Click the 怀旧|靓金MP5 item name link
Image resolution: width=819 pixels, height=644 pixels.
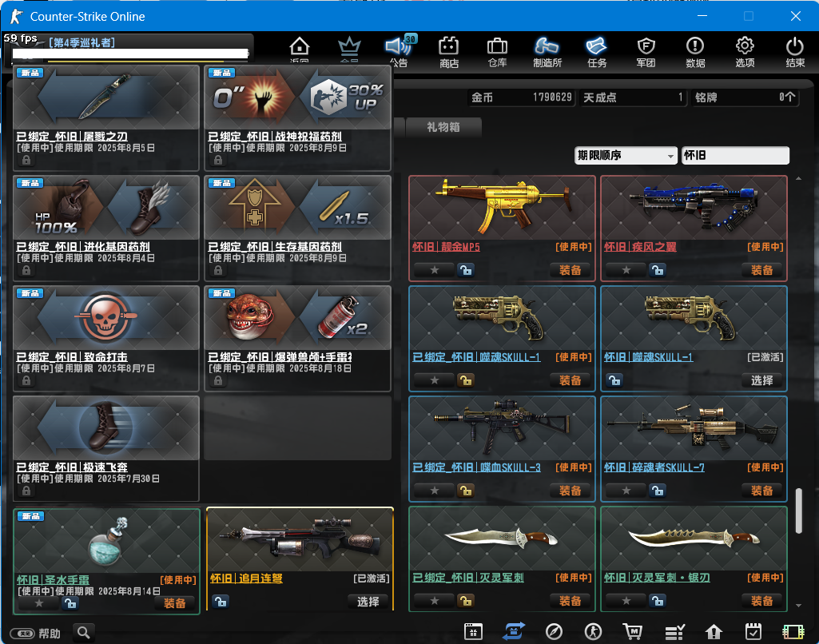(446, 247)
